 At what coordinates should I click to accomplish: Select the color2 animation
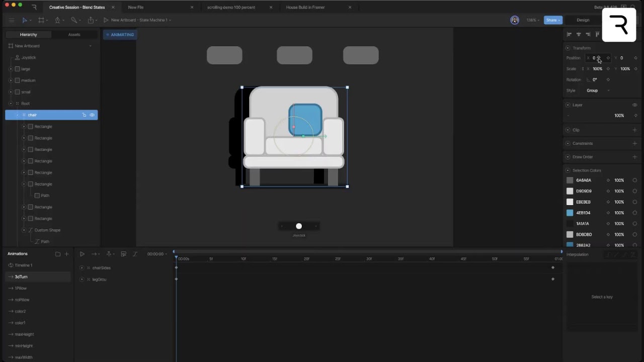[x=20, y=311]
